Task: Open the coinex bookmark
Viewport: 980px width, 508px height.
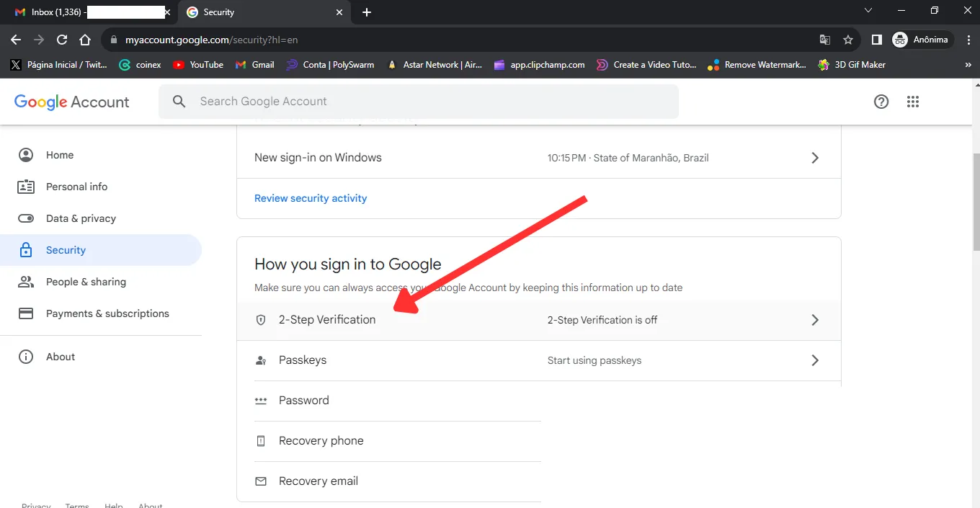Action: pyautogui.click(x=141, y=64)
